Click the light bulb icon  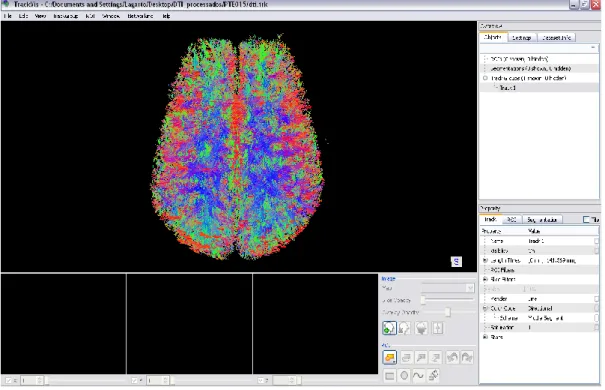[421, 328]
